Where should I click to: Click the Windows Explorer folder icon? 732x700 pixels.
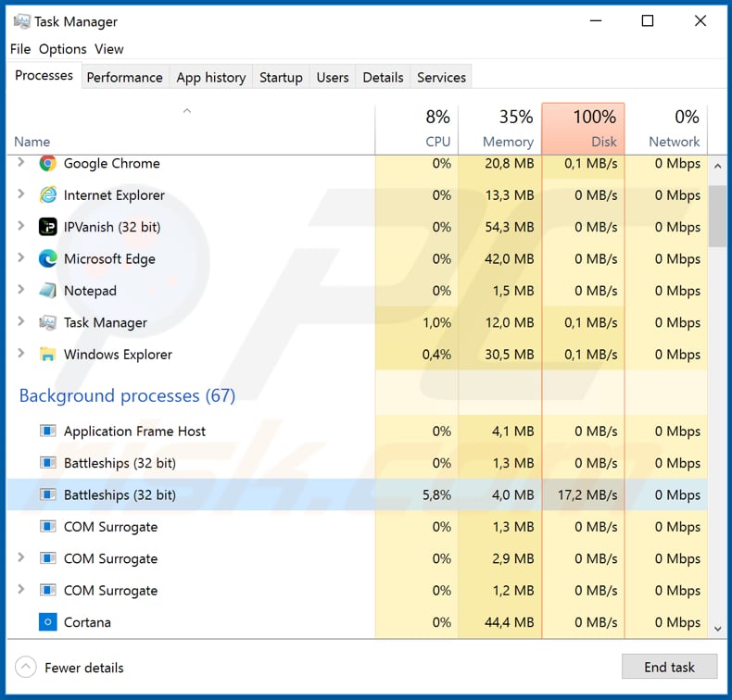pos(47,355)
